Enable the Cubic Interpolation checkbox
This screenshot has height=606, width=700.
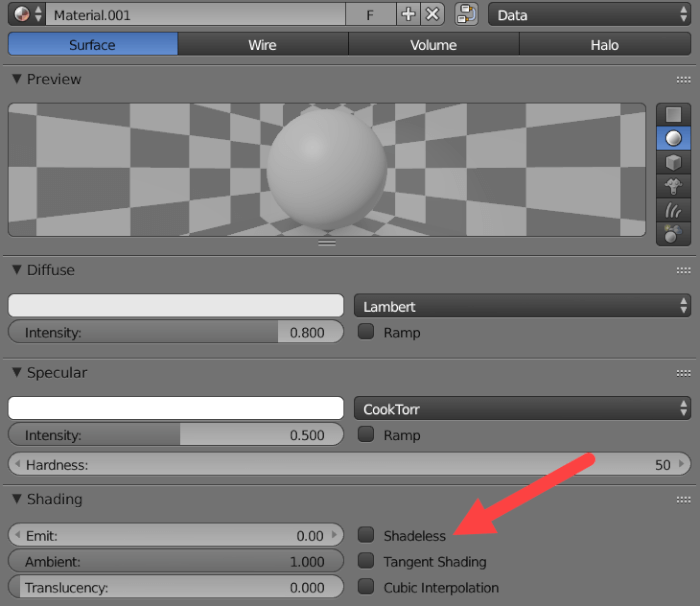click(x=366, y=586)
